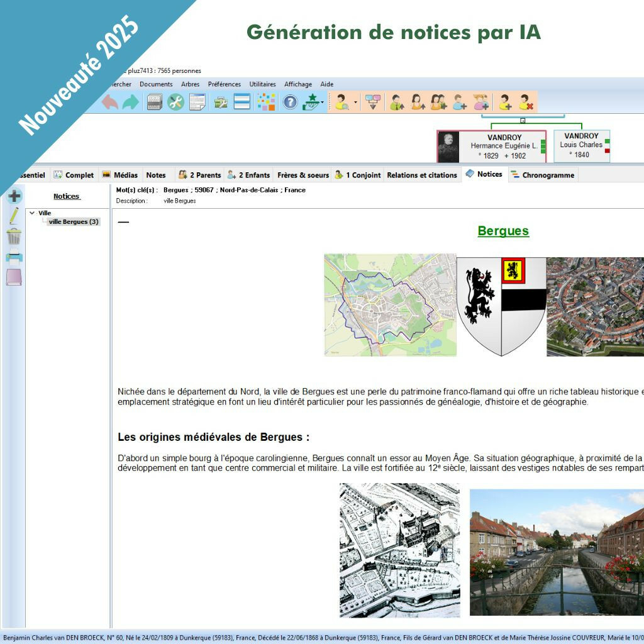Print the notice using the printer icon
The width and height of the screenshot is (644, 644).
pyautogui.click(x=14, y=257)
